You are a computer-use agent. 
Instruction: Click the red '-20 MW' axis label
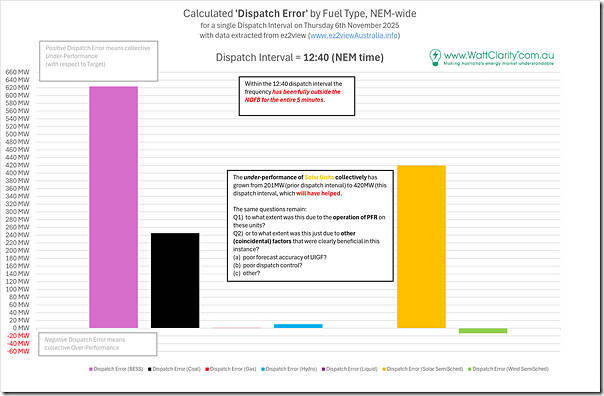(18, 336)
